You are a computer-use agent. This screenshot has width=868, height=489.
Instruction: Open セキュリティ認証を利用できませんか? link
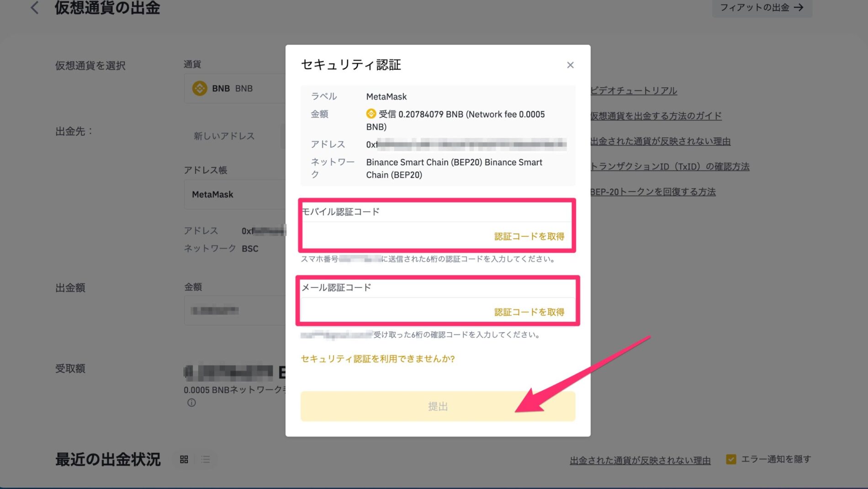coord(378,359)
